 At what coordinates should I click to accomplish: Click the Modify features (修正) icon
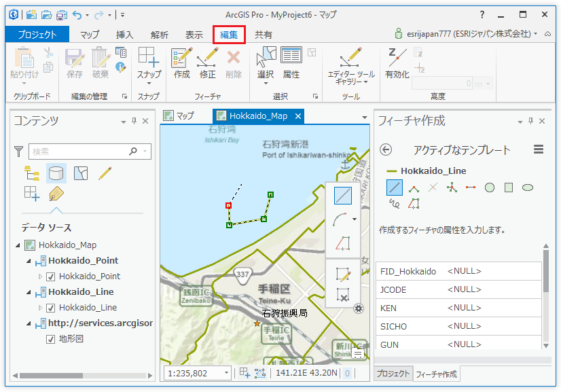208,57
